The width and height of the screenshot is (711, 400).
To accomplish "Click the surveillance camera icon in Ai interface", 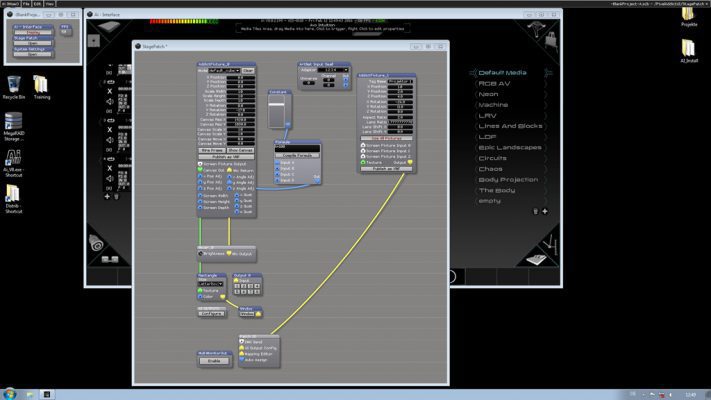I will pyautogui.click(x=96, y=243).
